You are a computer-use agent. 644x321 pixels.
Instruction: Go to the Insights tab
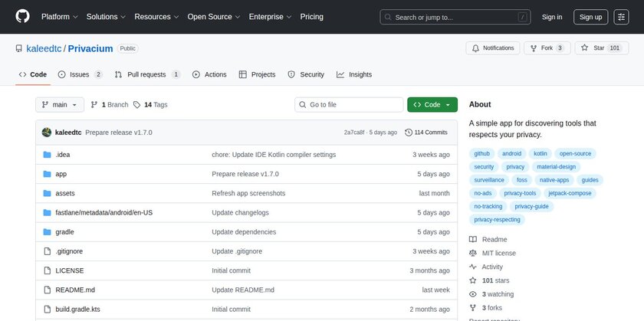[x=354, y=74]
